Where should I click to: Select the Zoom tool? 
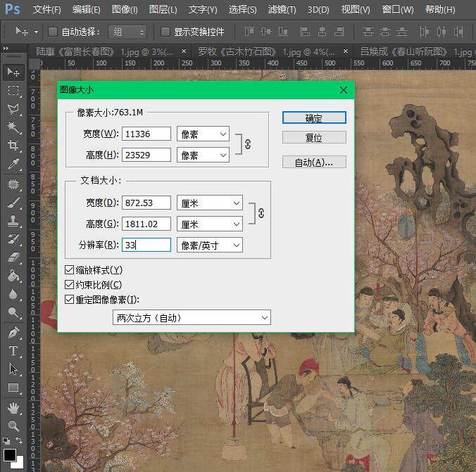(13, 426)
